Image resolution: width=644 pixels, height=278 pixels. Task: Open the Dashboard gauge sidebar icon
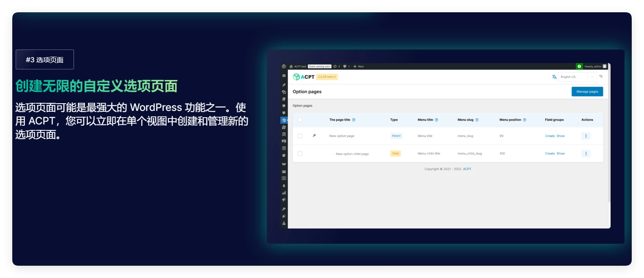point(284,76)
